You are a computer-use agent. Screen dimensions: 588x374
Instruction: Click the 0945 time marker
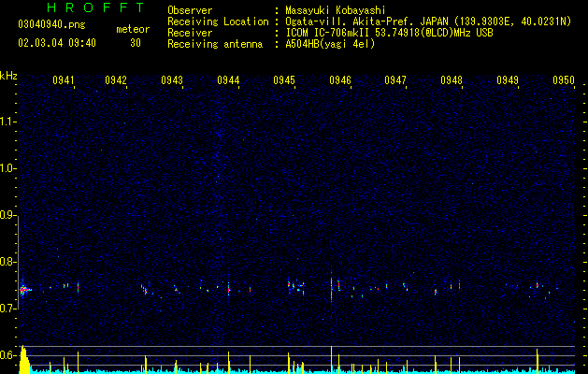coord(284,79)
